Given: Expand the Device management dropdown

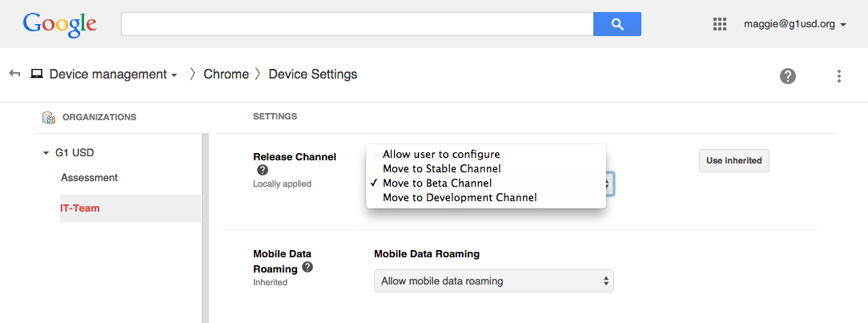Looking at the screenshot, I should click(113, 75).
